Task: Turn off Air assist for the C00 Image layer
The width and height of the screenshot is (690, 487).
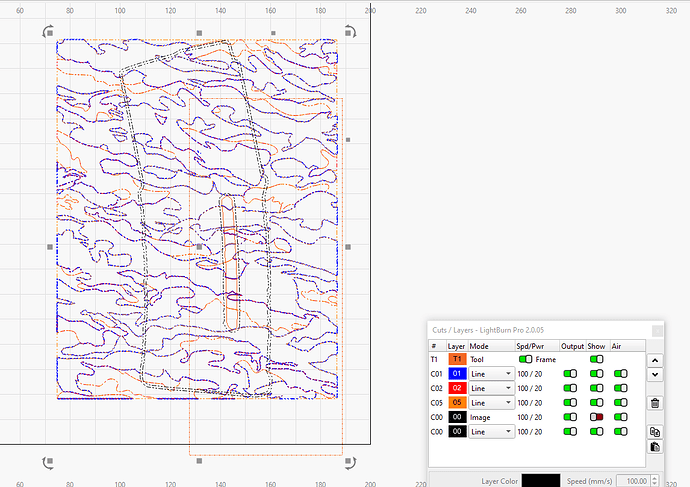Action: point(621,417)
